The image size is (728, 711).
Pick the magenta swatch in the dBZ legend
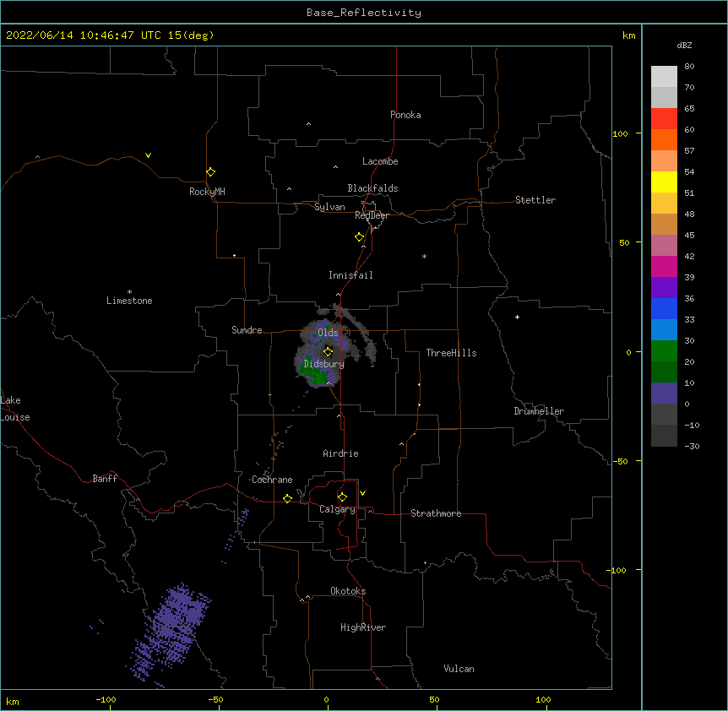664,266
